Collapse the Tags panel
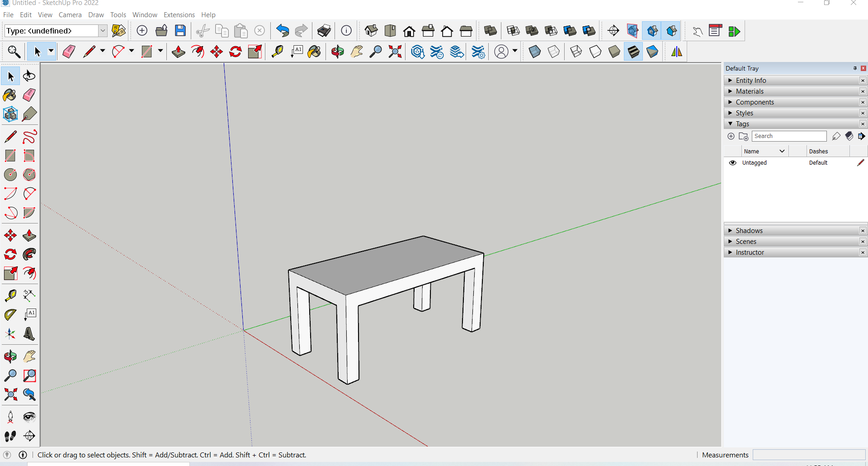868x466 pixels. tap(730, 124)
